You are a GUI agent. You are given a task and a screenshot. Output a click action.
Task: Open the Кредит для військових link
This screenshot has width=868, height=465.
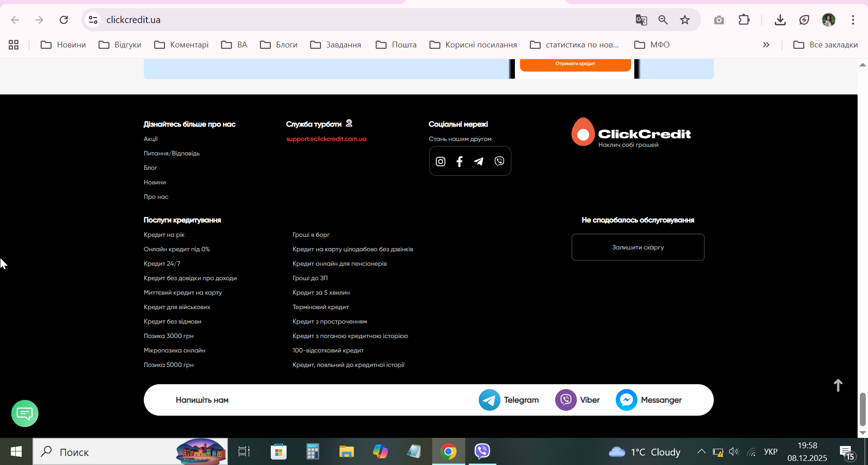[x=177, y=307]
